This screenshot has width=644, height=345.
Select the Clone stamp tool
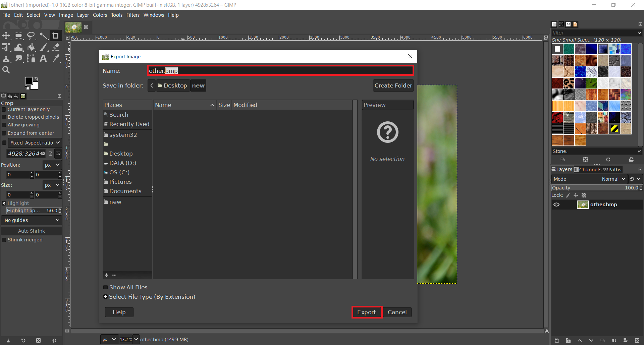[6, 59]
